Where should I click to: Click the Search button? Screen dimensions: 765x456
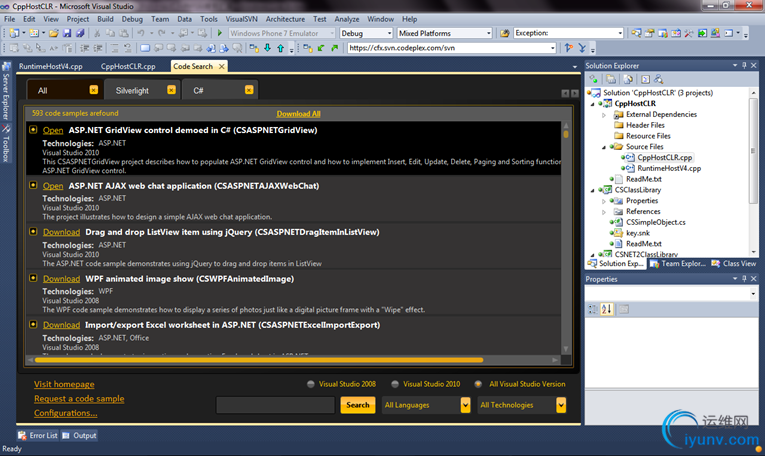pos(358,405)
